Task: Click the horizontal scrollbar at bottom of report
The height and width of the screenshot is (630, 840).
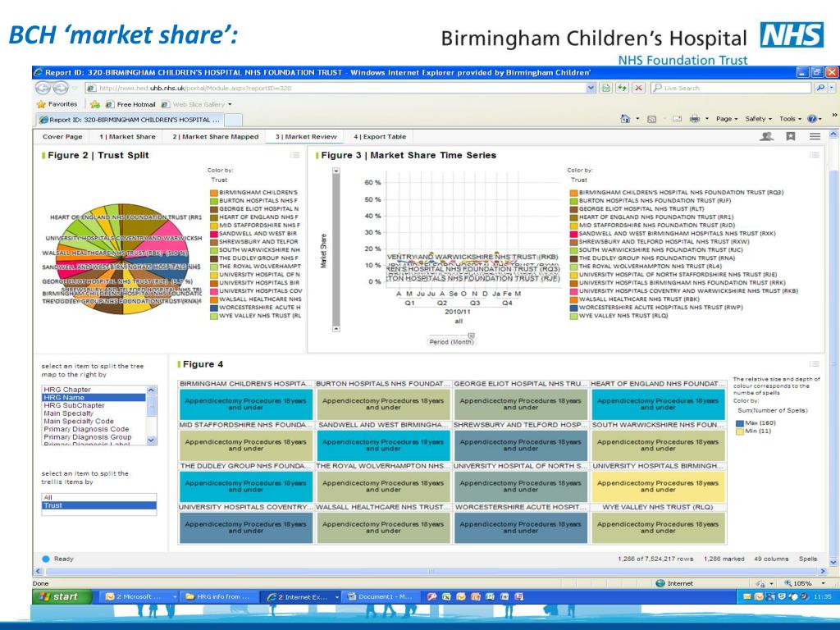Action: pyautogui.click(x=431, y=571)
